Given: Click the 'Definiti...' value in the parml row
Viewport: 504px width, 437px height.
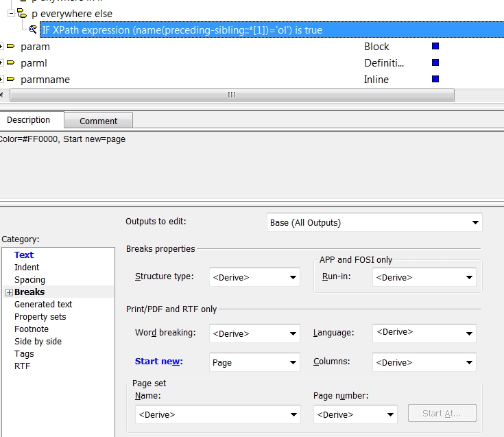Looking at the screenshot, I should 384,63.
